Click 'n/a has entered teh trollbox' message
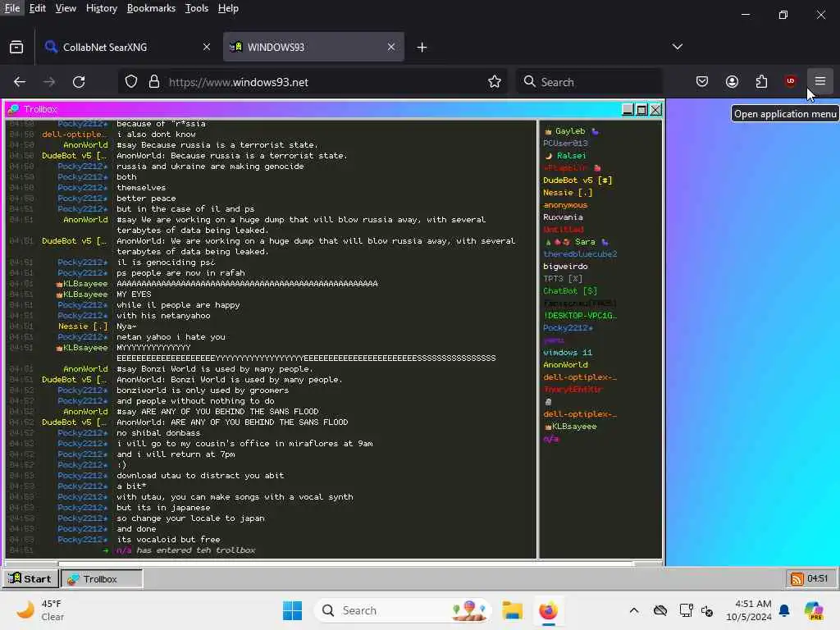 coord(186,550)
